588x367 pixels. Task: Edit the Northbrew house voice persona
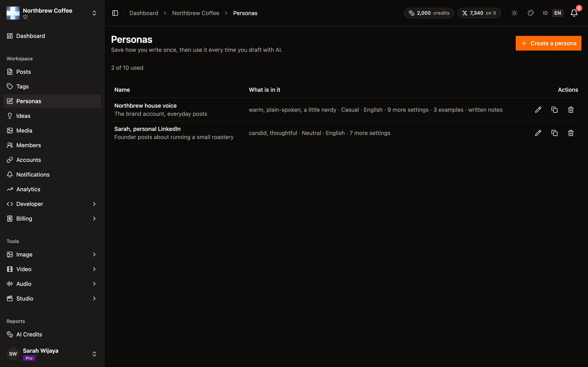[538, 110]
